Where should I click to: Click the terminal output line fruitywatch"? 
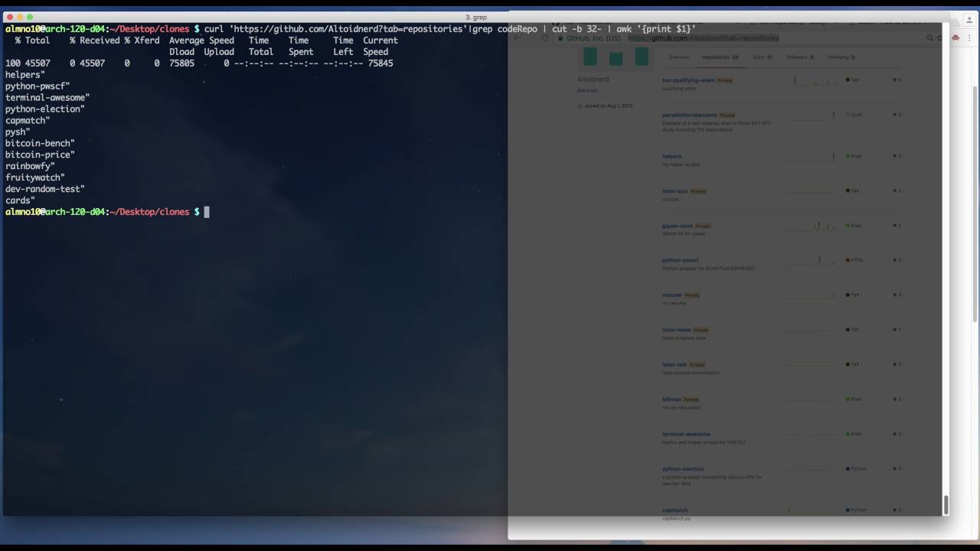(x=35, y=178)
